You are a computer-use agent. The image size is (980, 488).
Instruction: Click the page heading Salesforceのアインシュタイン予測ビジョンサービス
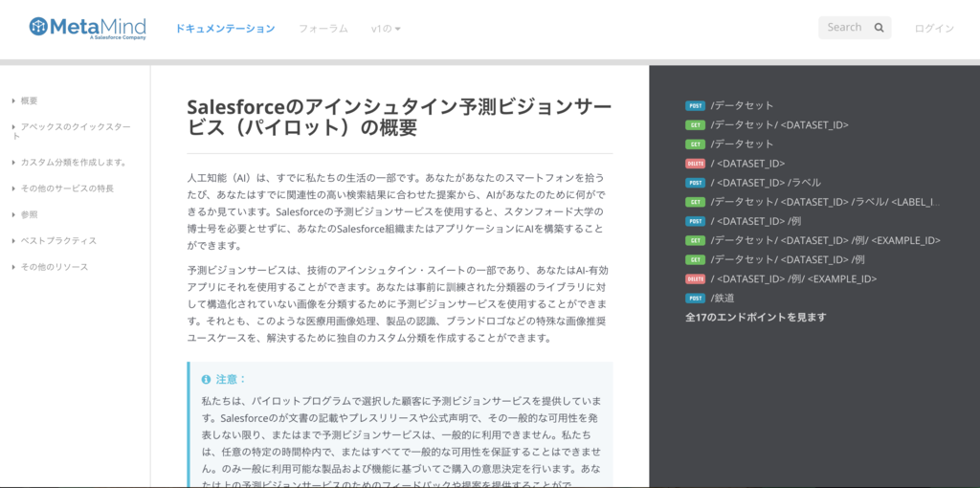[x=399, y=117]
